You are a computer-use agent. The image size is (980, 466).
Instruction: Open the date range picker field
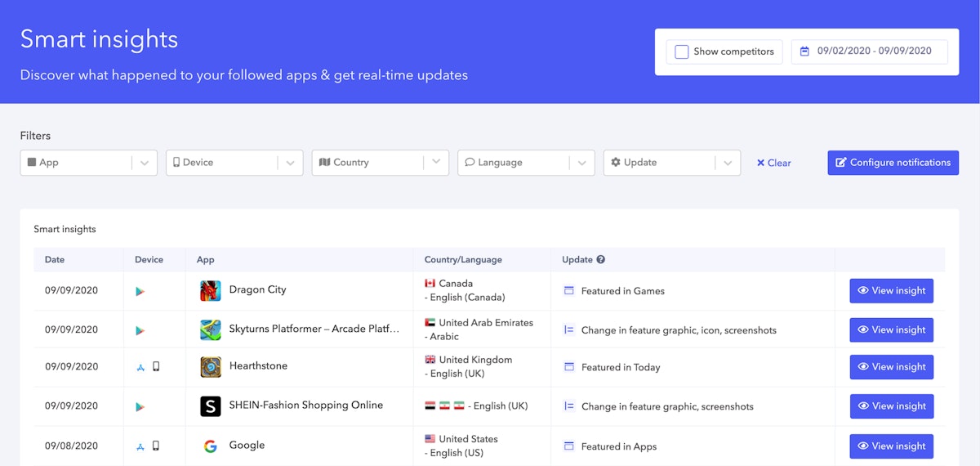coord(870,52)
